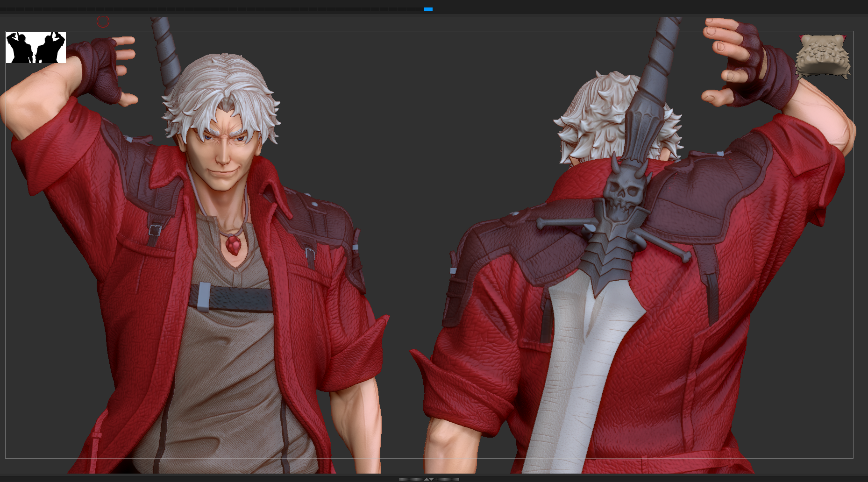
Task: Click the black silhouette preview thumbnail
Action: point(36,47)
